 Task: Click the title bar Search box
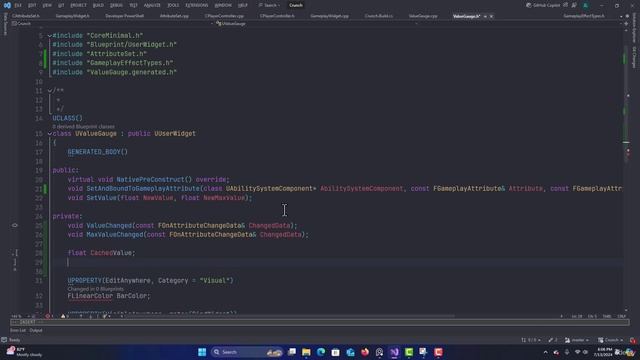coord(269,5)
